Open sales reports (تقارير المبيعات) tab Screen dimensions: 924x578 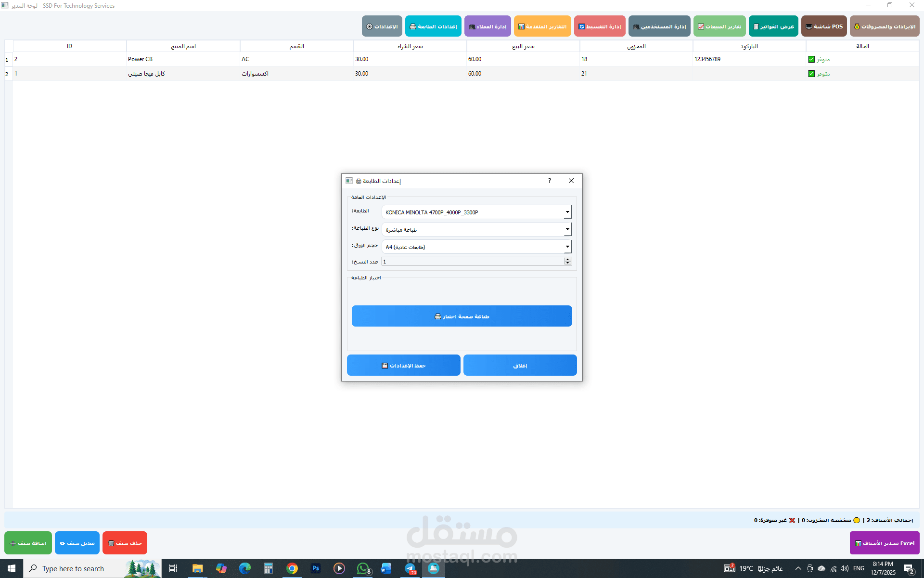point(719,26)
